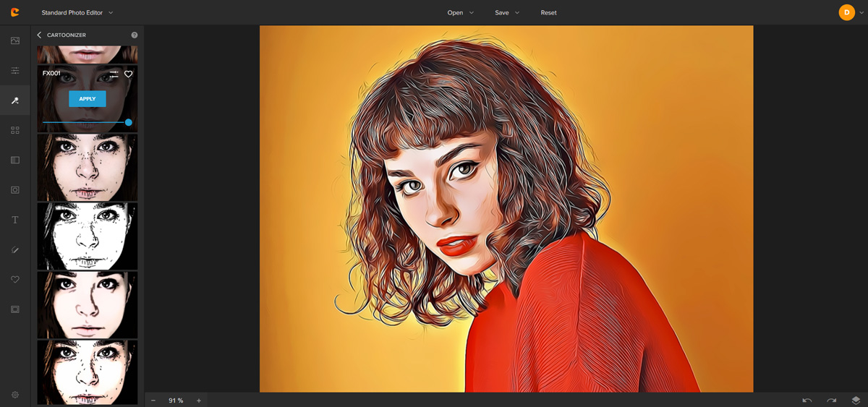Apply the FX001 cartoonizer effect

click(88, 99)
